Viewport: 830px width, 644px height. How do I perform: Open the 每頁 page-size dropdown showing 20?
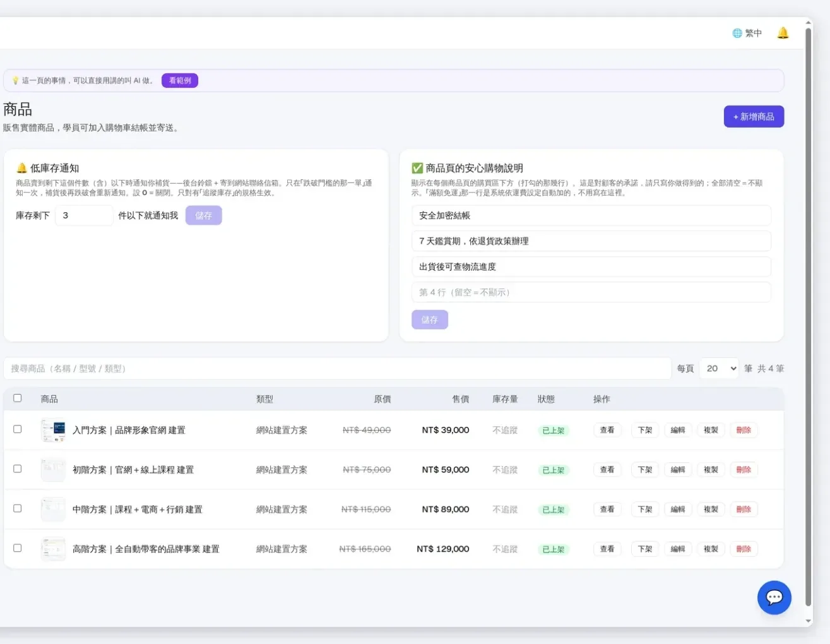tap(719, 369)
